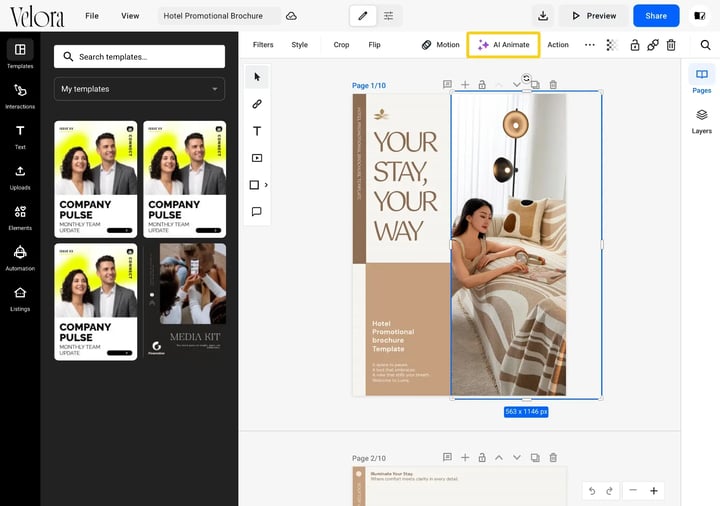This screenshot has height=506, width=720.
Task: Click the Page 1/10 label
Action: pos(369,85)
